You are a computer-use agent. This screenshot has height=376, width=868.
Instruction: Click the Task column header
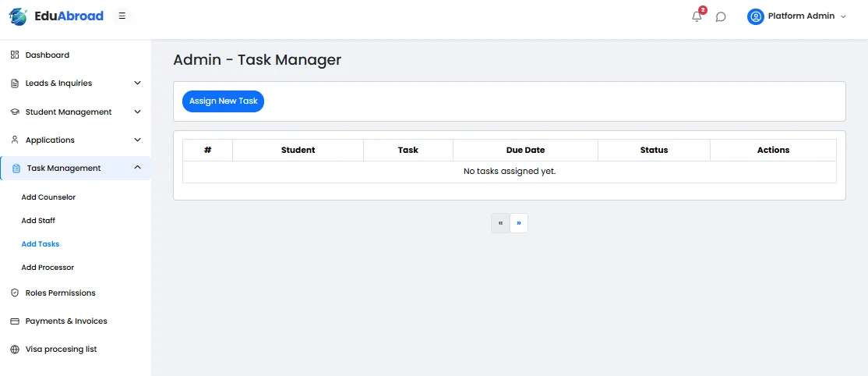[408, 150]
